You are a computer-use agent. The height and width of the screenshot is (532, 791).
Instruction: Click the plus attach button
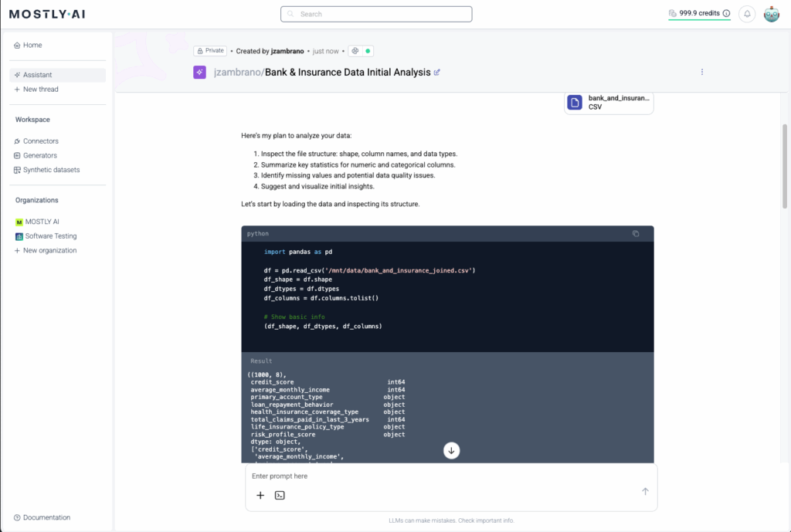tap(260, 495)
